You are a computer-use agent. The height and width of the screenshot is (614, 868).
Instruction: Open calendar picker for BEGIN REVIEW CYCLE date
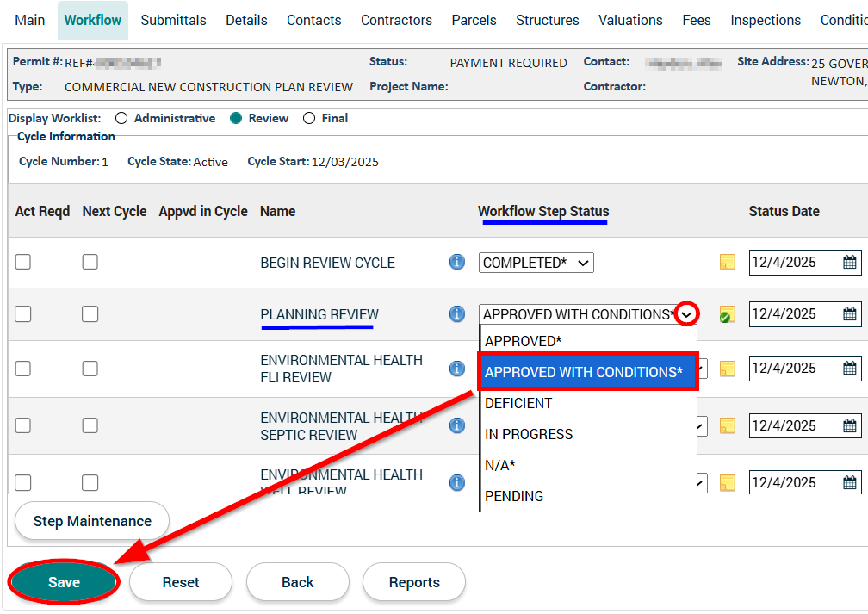(850, 263)
